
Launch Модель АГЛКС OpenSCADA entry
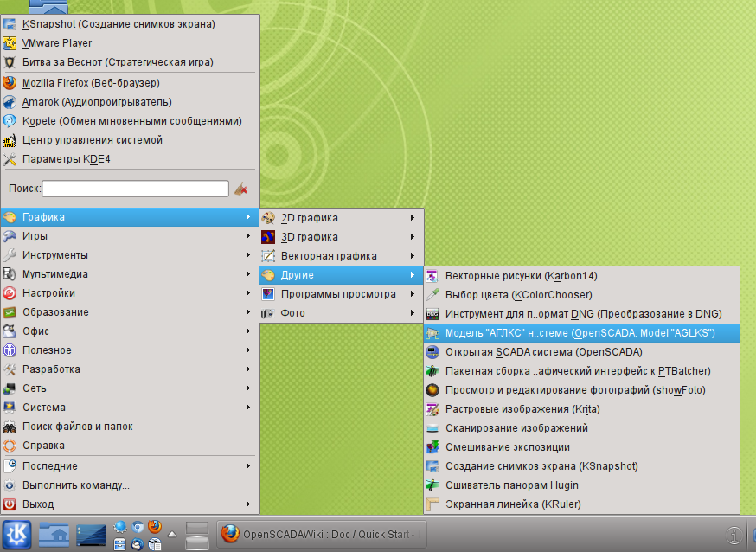pos(581,333)
